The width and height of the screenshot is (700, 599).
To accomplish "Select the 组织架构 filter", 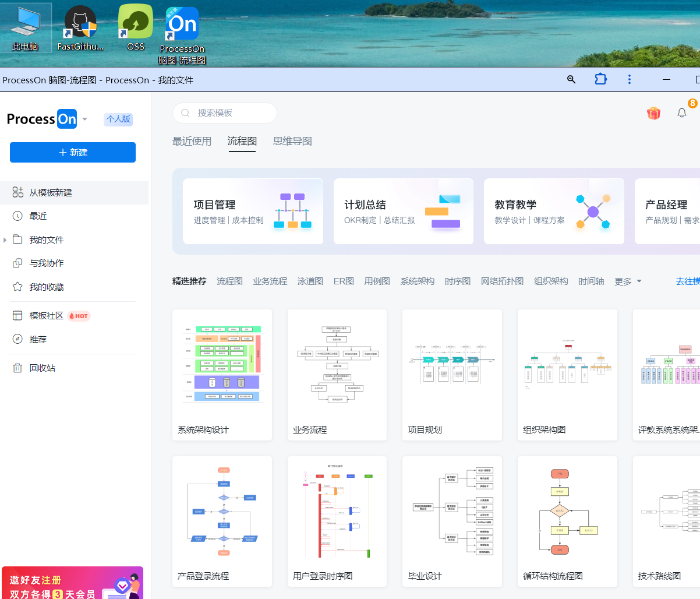I will [x=551, y=281].
